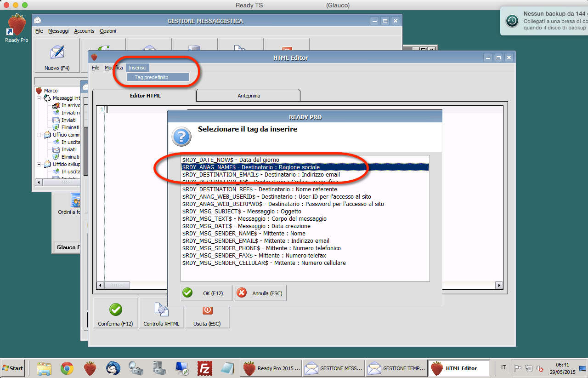This screenshot has height=378, width=588.
Task: Select the $RDY_DESTINATION_EMAIL$ tag row
Action: (305, 174)
